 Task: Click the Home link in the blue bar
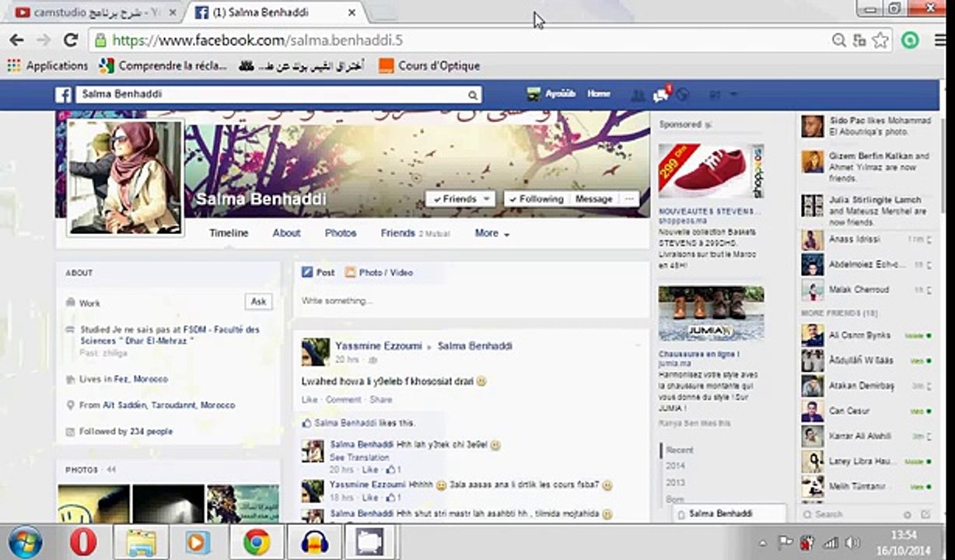598,94
